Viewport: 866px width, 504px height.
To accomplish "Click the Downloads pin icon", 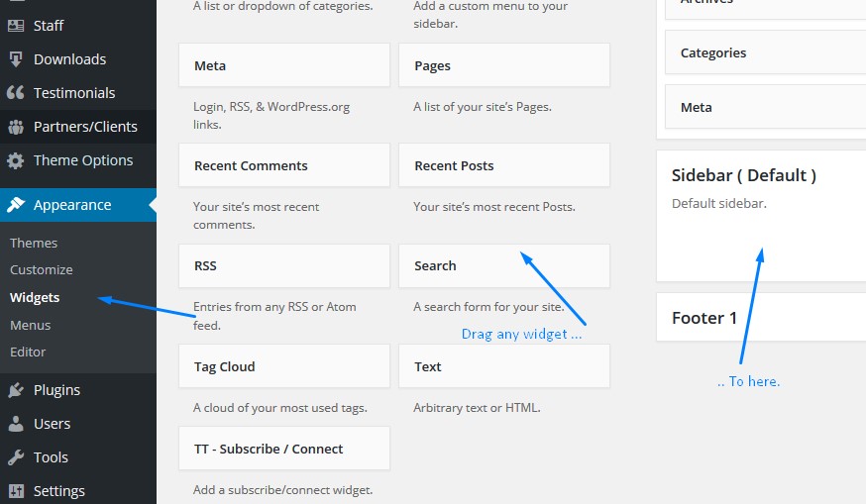I will 16,59.
